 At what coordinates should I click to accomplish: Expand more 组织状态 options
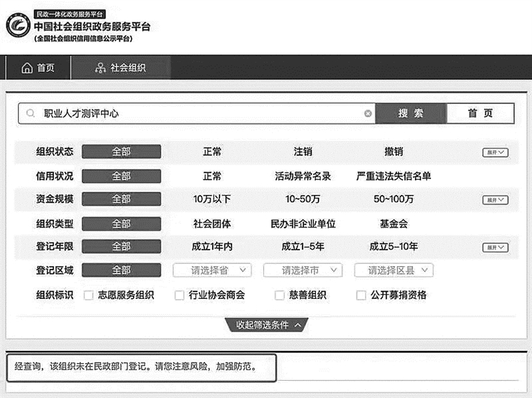[495, 153]
